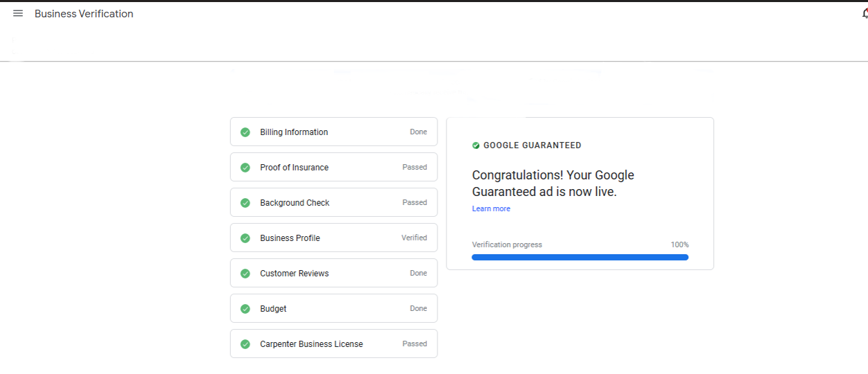This screenshot has height=374, width=868.
Task: Click the 100% progress value
Action: [x=679, y=244]
